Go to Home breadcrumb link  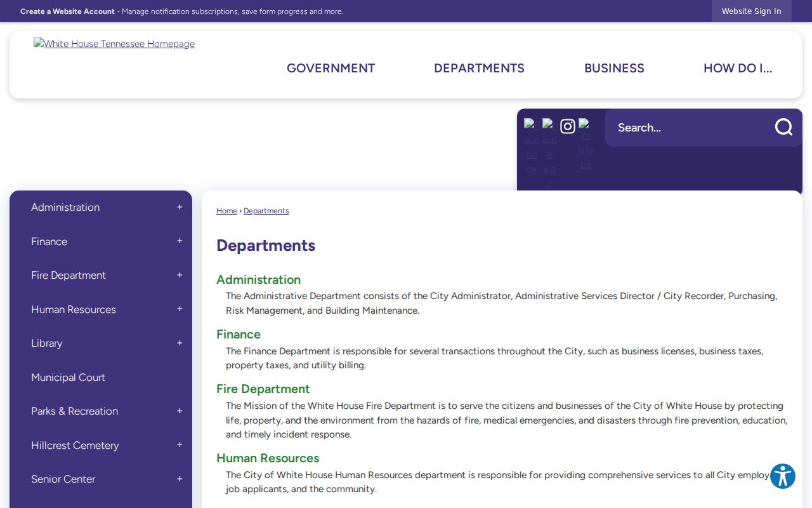tap(226, 211)
